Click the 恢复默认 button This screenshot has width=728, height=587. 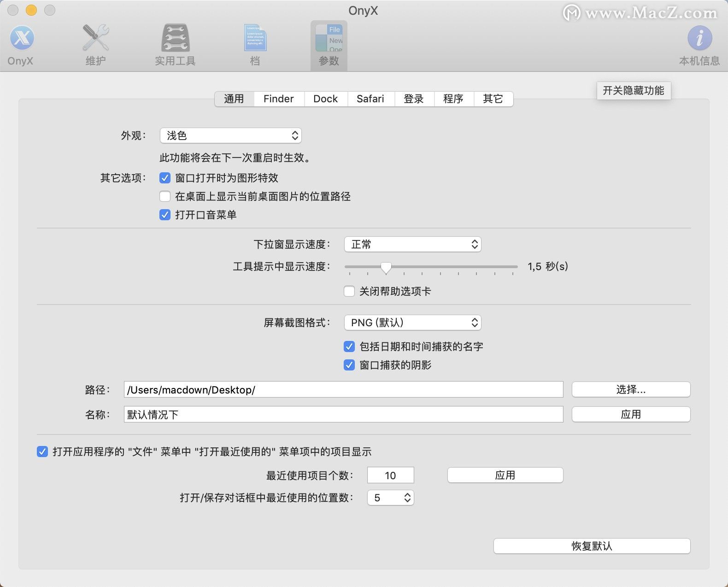coord(592,546)
